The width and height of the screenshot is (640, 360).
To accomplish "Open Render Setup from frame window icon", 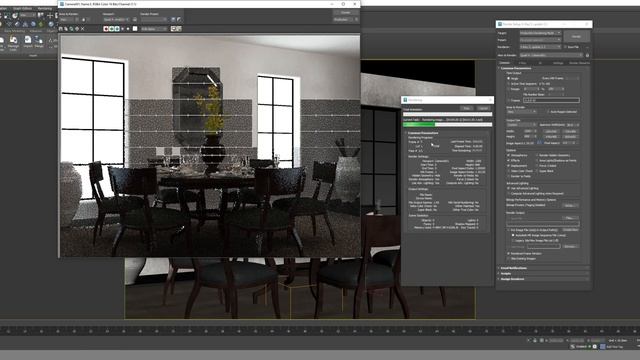I will click(173, 19).
